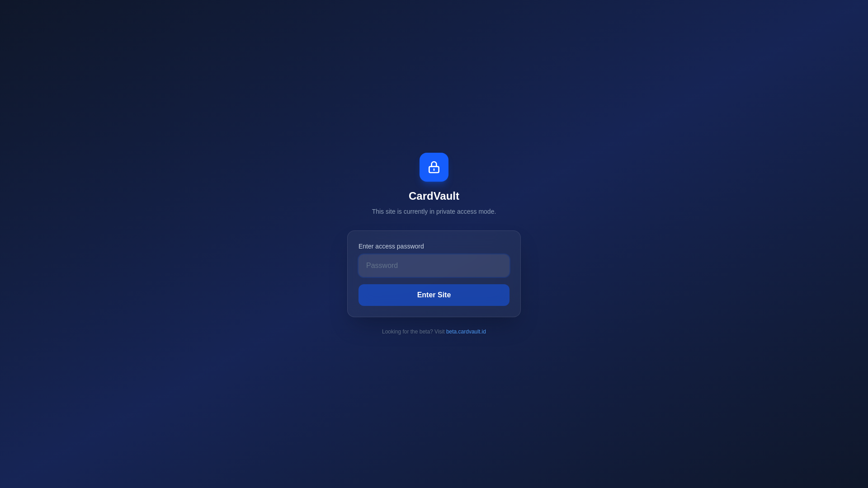Submit with the Enter Site button

[x=434, y=295]
